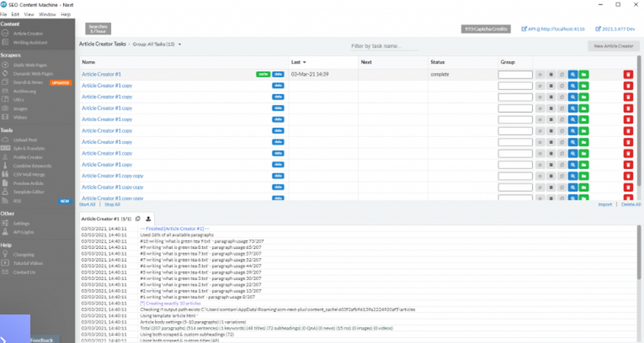Open Utils in the Scrapers section
The image size is (644, 343).
tap(18, 100)
